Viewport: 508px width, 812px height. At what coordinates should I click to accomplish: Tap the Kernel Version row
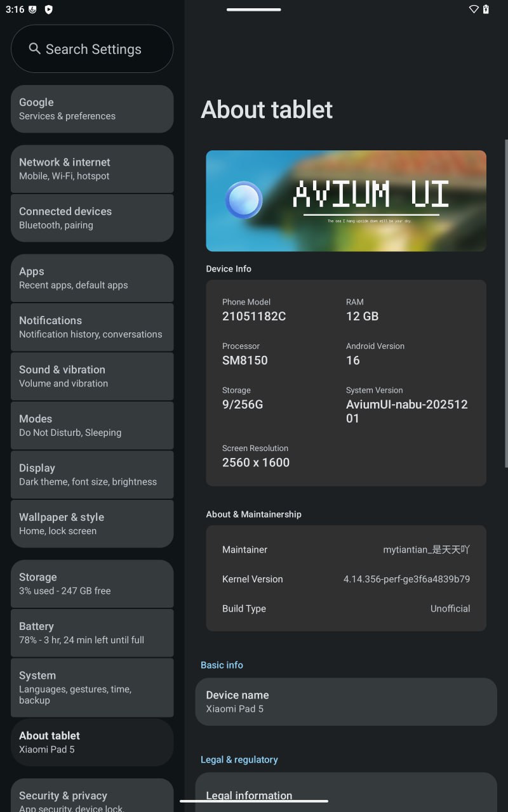(x=345, y=579)
